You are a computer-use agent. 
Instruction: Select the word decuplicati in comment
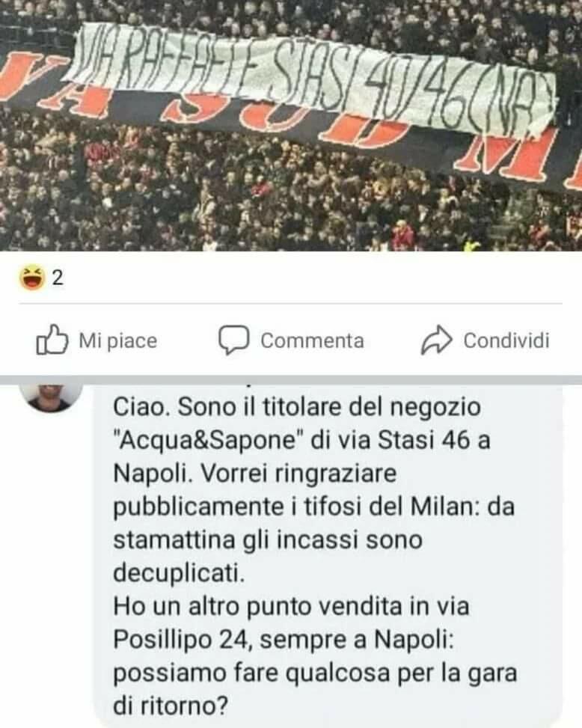click(x=179, y=573)
